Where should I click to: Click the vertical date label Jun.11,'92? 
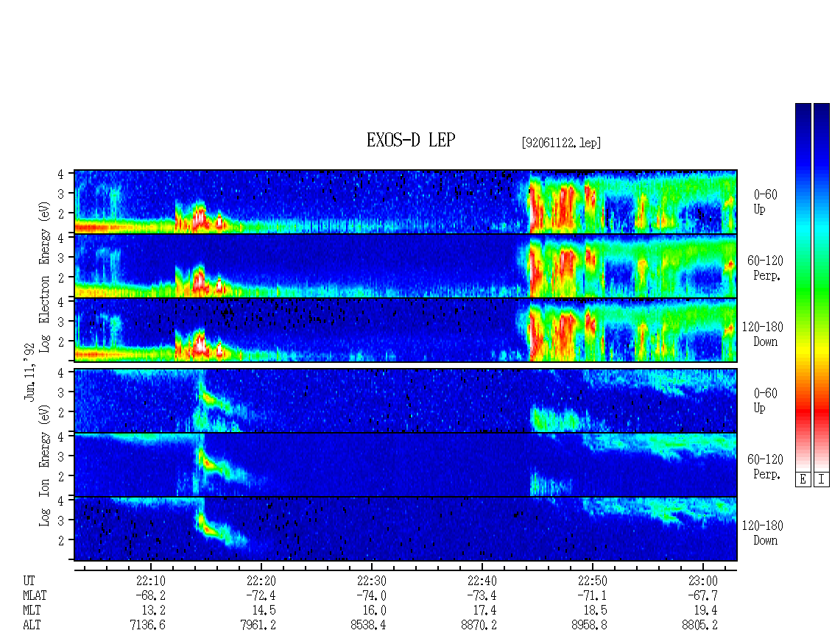[x=29, y=372]
